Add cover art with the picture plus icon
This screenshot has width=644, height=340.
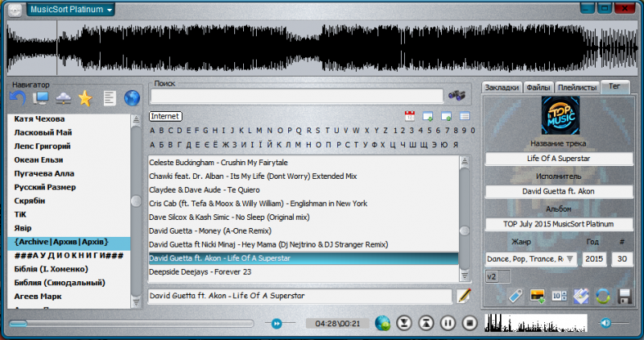537,296
